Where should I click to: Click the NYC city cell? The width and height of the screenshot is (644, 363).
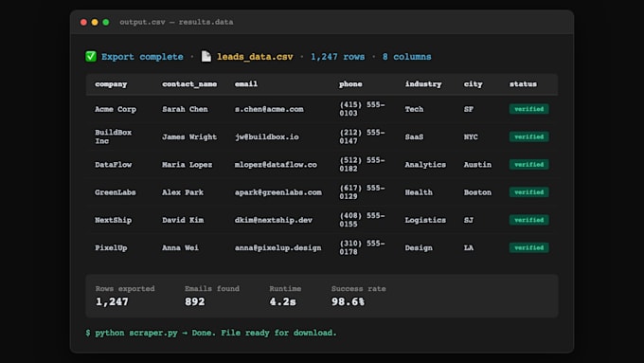click(x=471, y=136)
